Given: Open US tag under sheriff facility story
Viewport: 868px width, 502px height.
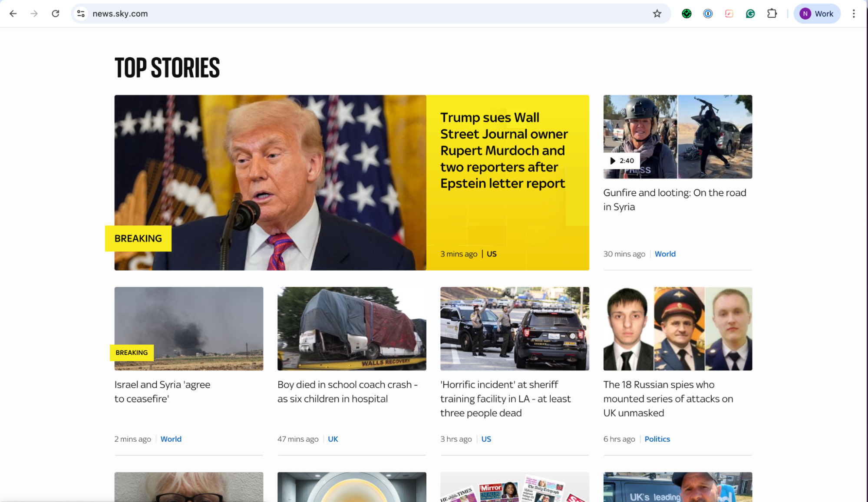Looking at the screenshot, I should (486, 439).
